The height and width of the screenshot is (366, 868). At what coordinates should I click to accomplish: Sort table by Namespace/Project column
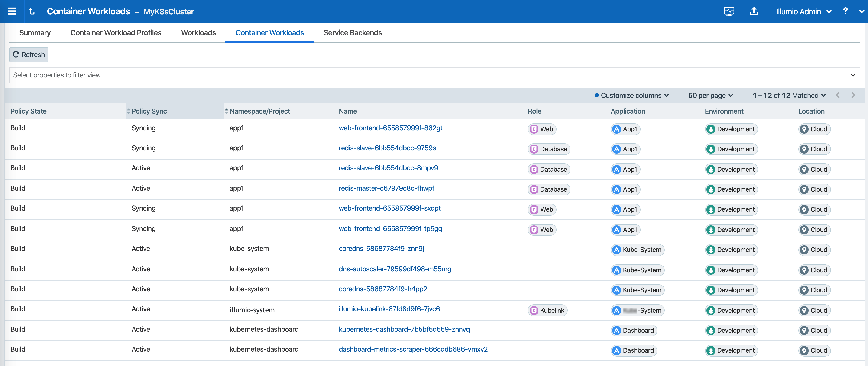pyautogui.click(x=259, y=111)
